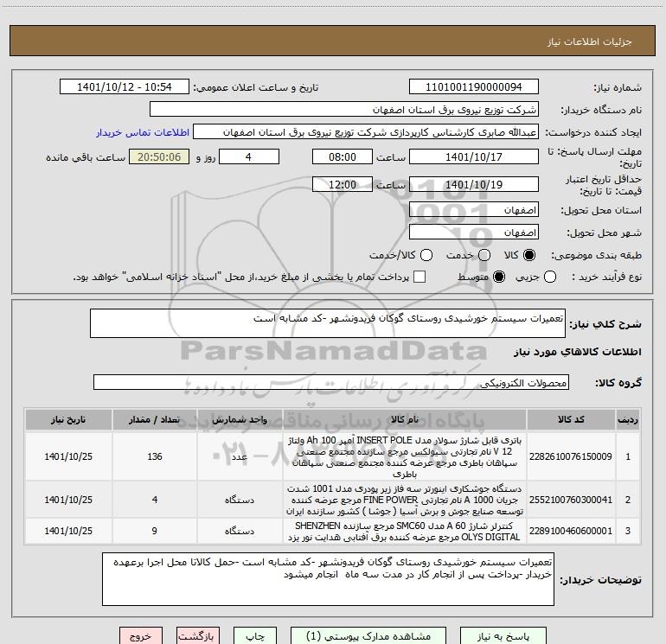Click the شماره نیاز number field
This screenshot has height=644, width=666.
click(x=474, y=86)
